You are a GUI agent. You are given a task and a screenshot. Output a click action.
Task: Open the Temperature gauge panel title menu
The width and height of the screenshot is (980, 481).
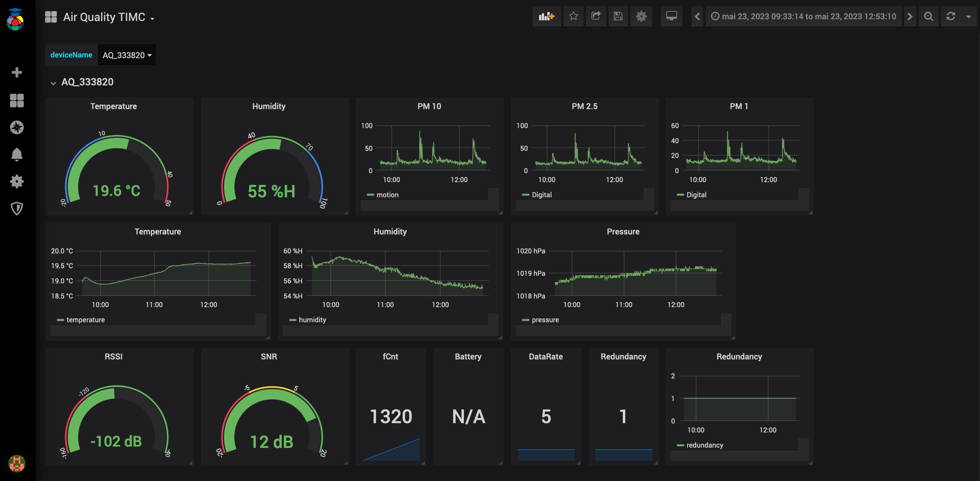point(113,106)
